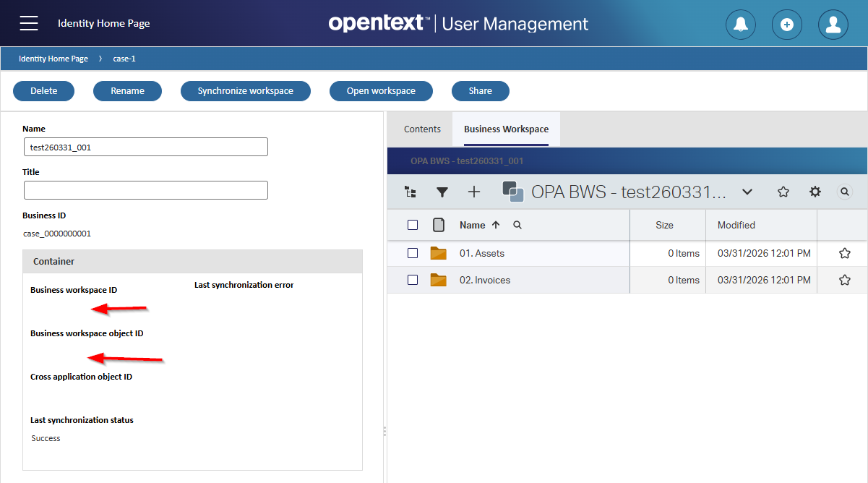
Task: Click the Modified column header
Action: tap(736, 225)
